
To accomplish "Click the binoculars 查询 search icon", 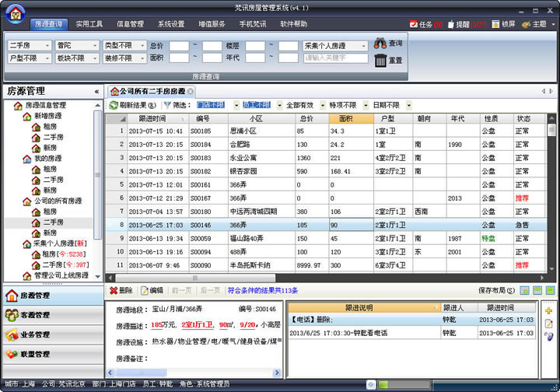I will [x=380, y=44].
